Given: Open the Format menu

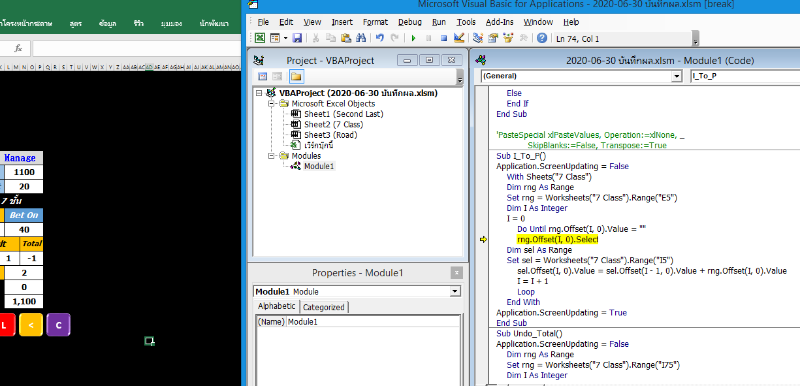Looking at the screenshot, I should tap(376, 22).
